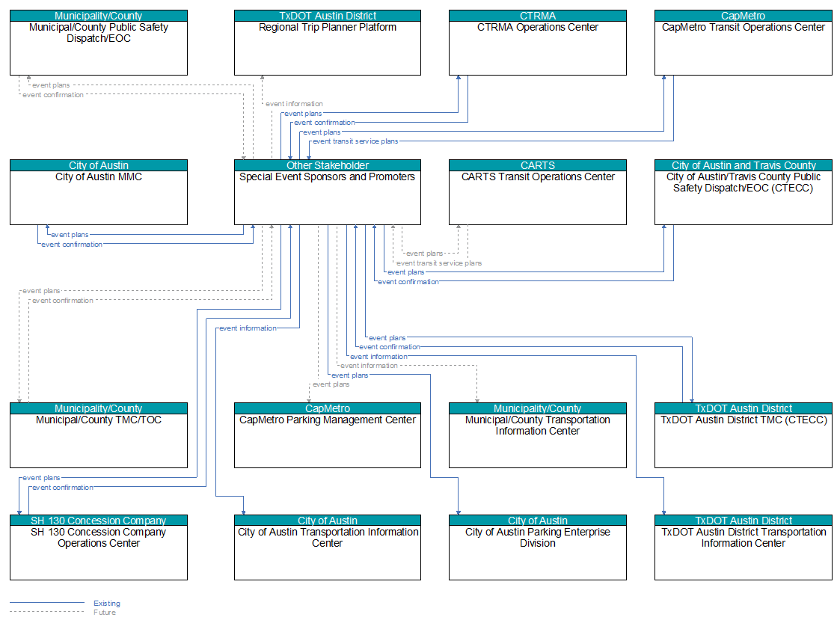This screenshot has height=626, width=840.
Task: Click the City of Austin Transportation Information Center node
Action: coord(328,547)
